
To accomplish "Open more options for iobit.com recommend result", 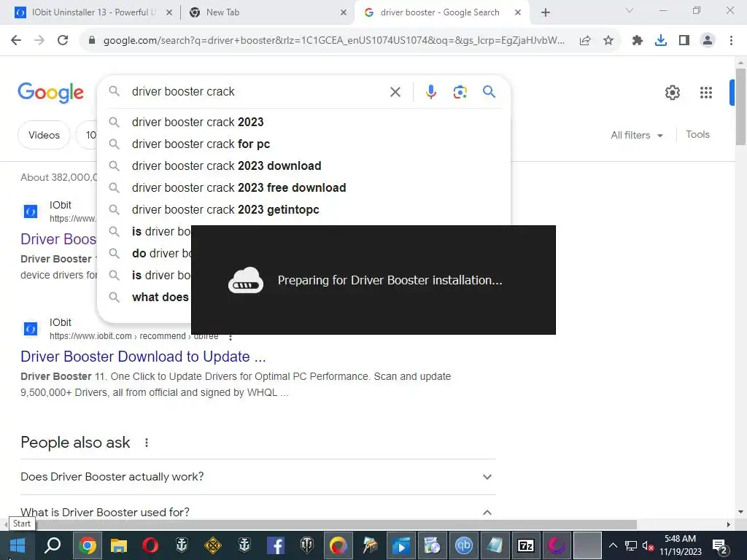I will [231, 337].
